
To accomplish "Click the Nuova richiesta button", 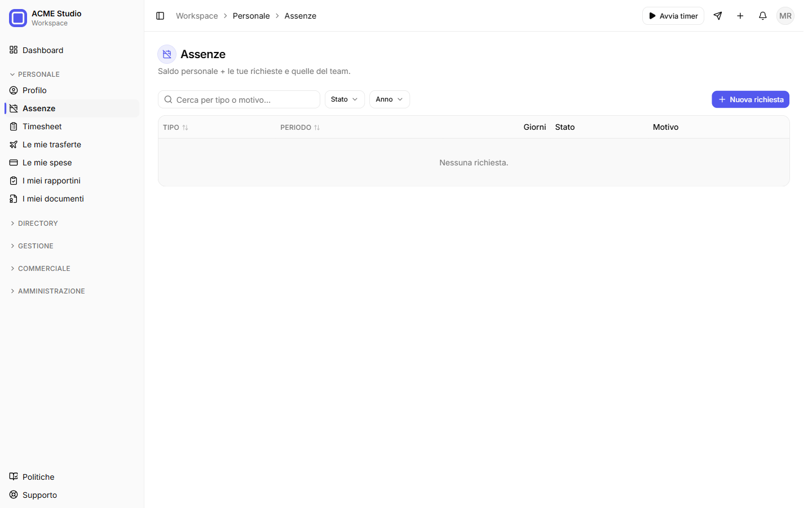I will 751,99.
